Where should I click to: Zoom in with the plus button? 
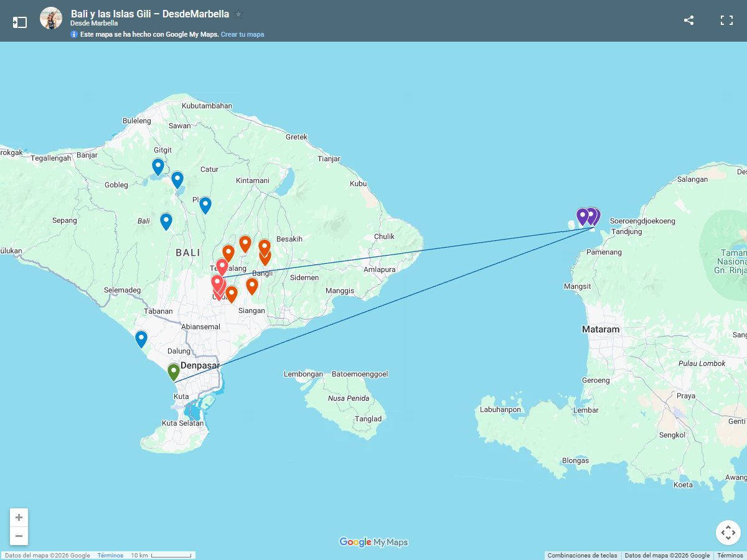pos(19,518)
